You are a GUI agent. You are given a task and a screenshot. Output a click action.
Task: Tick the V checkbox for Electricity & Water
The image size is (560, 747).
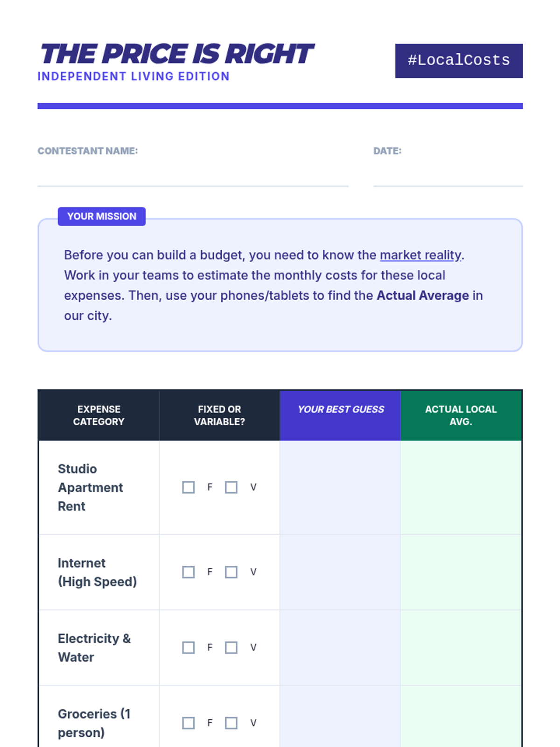[x=231, y=648]
